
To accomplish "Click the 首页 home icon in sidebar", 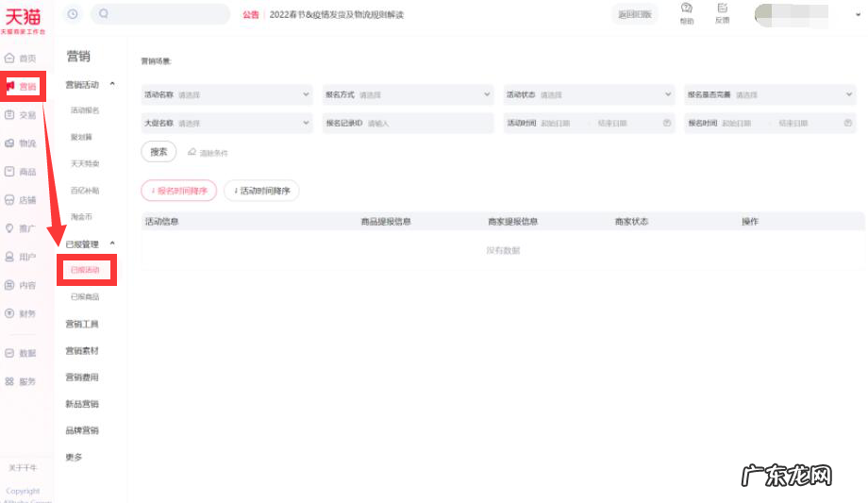I will tap(9, 59).
